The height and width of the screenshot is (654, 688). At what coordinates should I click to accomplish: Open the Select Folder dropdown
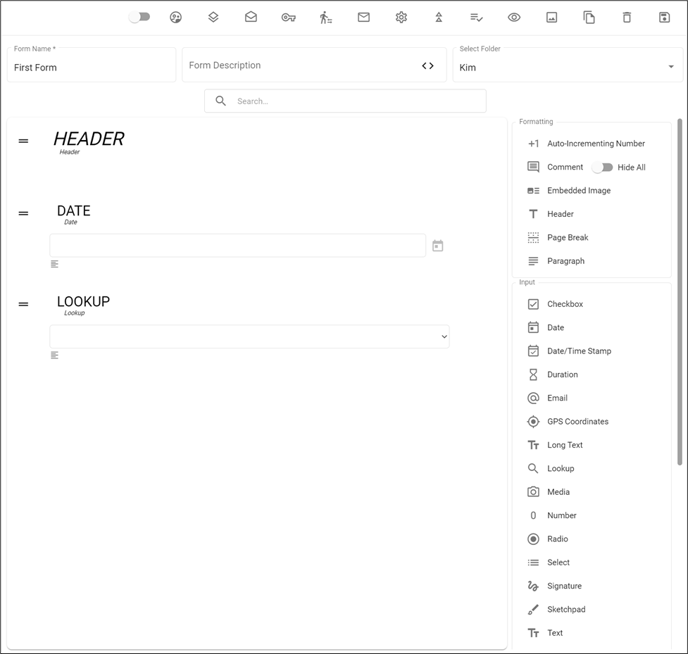[x=567, y=65]
